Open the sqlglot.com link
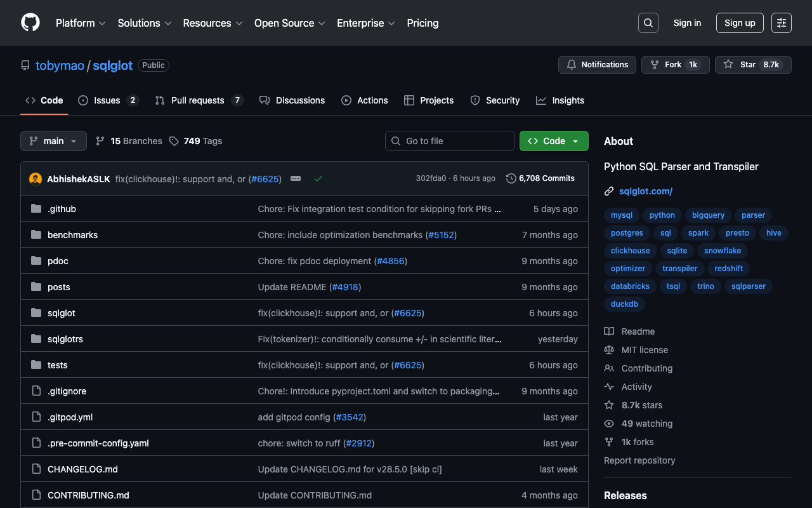This screenshot has width=812, height=508. pos(645,191)
